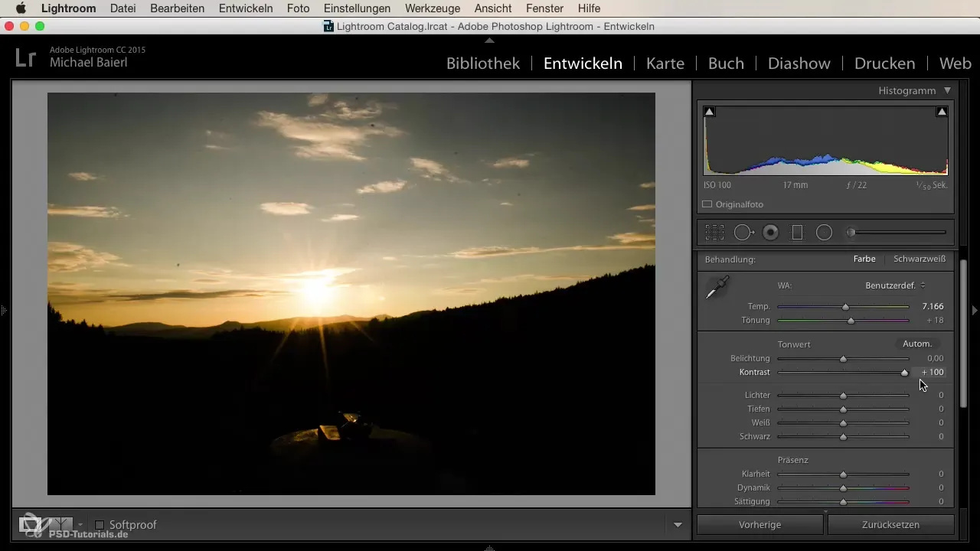This screenshot has height=551, width=980.
Task: Adjust the Belichtung slider handle
Action: coord(843,359)
